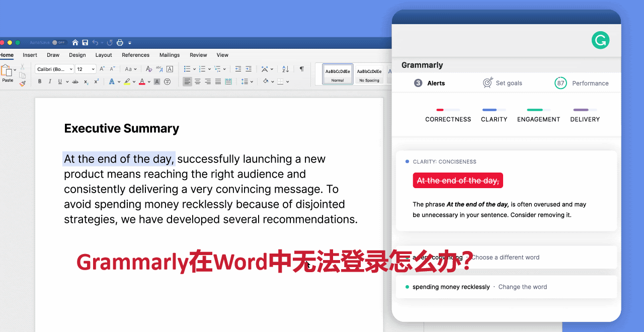The width and height of the screenshot is (644, 332).
Task: Open Customize Quick Access Toolbar dropdown
Action: [130, 43]
